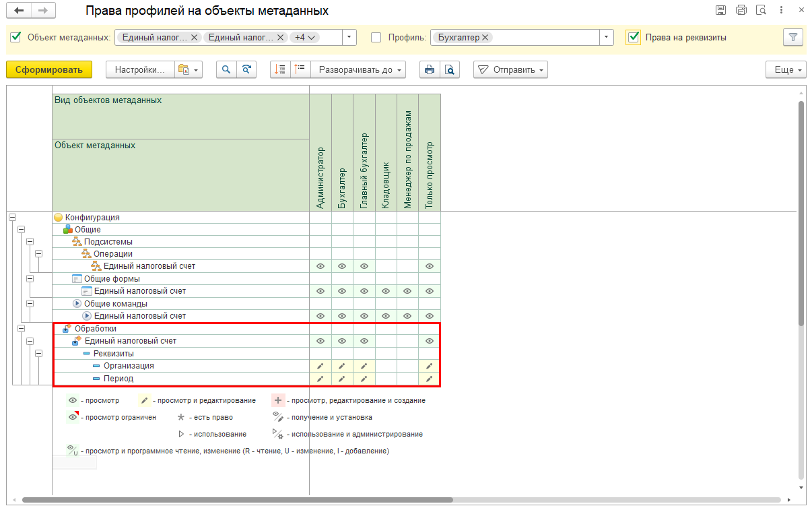The image size is (812, 508).
Task: Collapse the Обработки tree group
Action: point(22,329)
